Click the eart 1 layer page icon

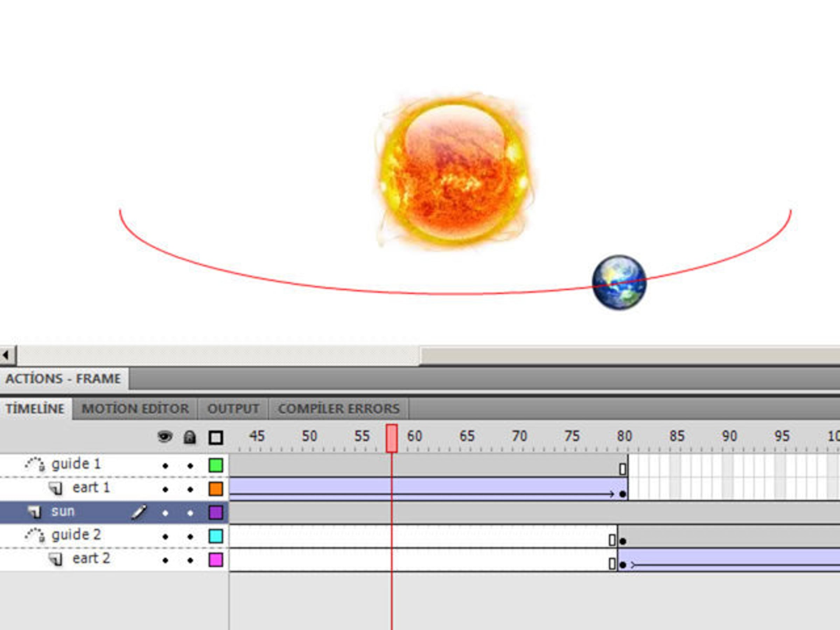[56, 488]
